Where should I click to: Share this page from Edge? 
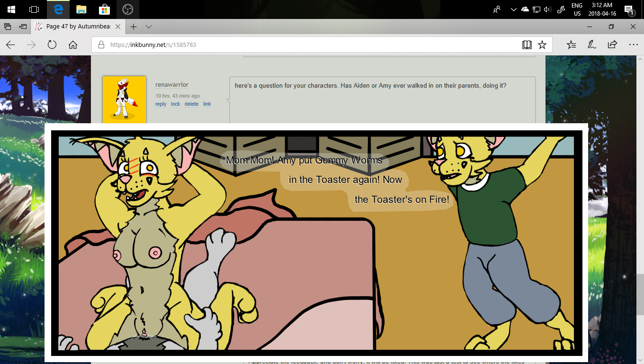(x=612, y=45)
